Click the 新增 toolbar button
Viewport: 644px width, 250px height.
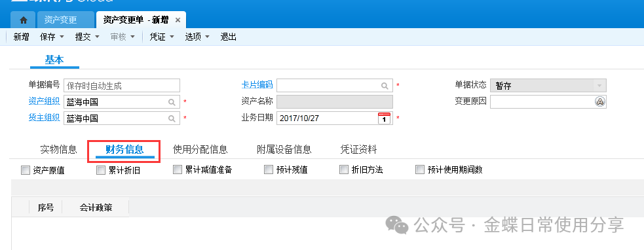[x=22, y=37]
